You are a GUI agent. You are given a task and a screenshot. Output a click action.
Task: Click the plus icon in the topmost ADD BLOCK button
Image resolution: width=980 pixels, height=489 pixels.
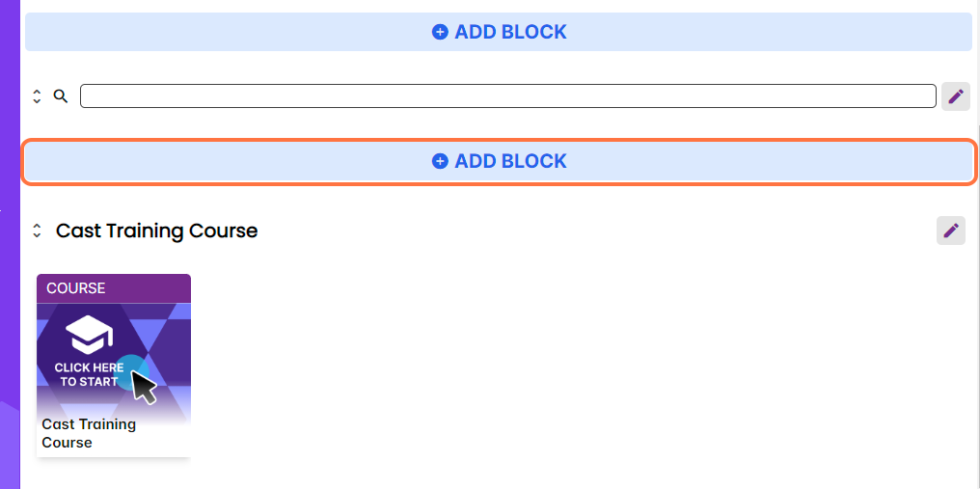tap(440, 32)
